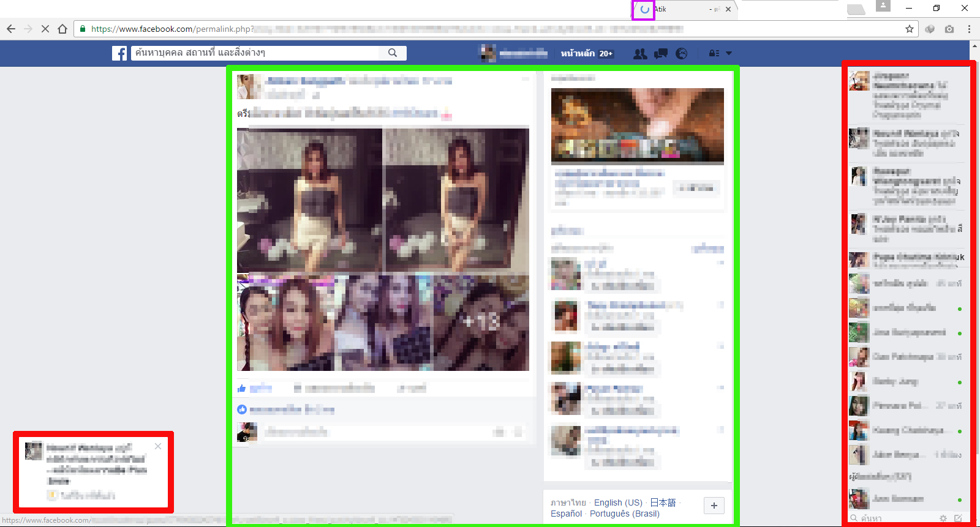Click the Facebook logo
Screen dimensions: 980x527
[119, 53]
